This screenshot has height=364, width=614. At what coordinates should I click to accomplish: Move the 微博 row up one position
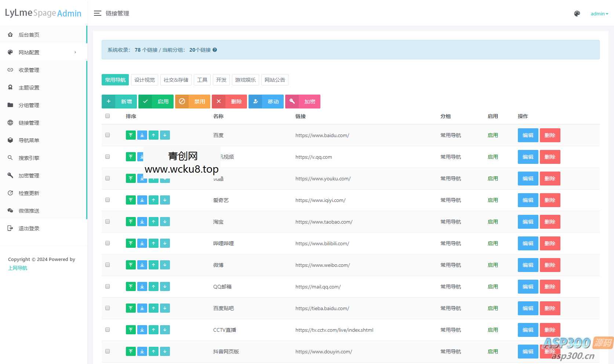153,265
